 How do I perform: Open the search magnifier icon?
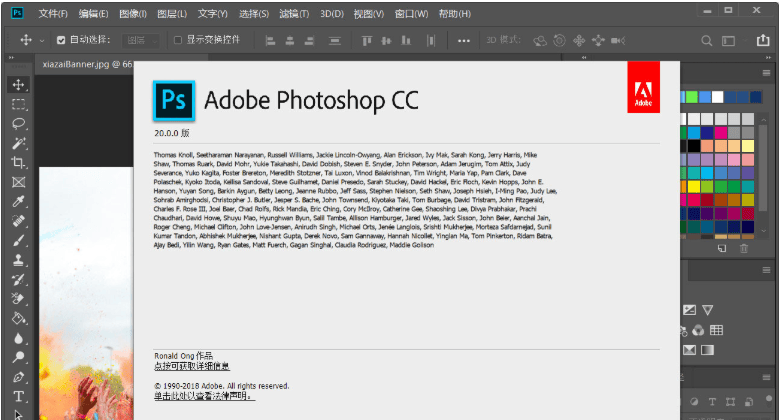tap(706, 41)
